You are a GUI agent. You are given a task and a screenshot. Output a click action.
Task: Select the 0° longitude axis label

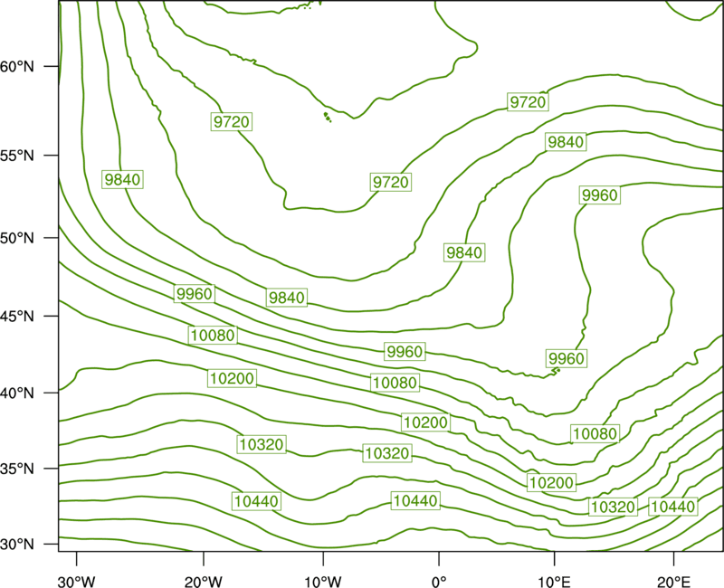pos(439,582)
